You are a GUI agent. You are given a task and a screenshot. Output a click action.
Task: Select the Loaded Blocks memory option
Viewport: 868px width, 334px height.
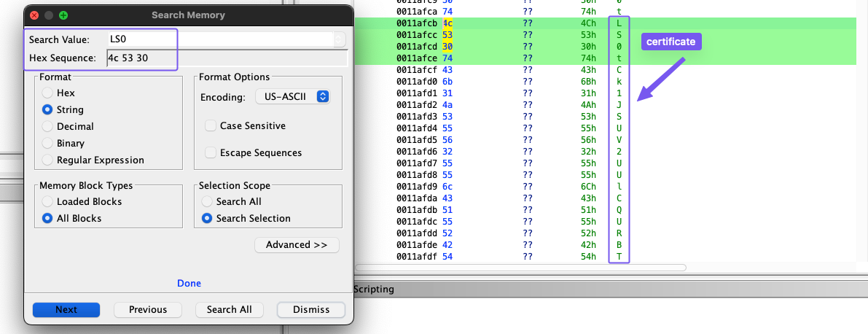[48, 202]
